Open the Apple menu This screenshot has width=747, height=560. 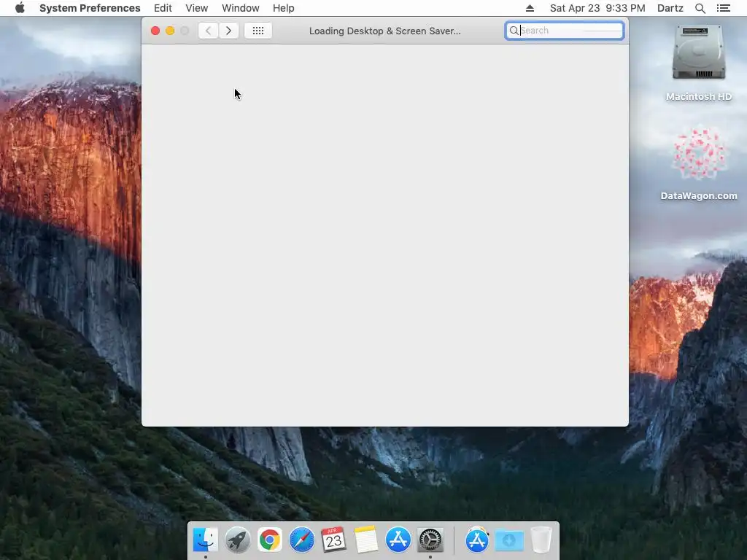pos(20,8)
